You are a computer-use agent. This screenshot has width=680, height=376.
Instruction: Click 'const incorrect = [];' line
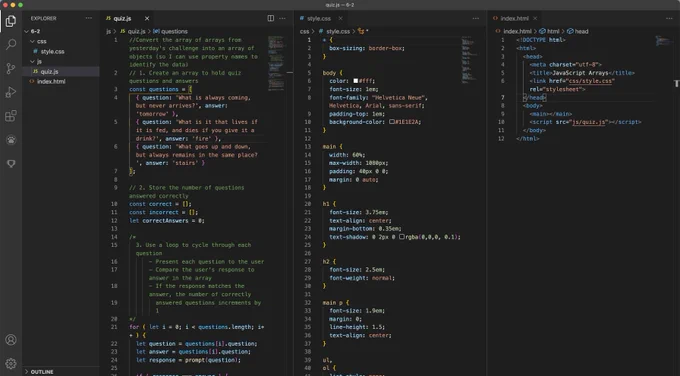click(x=163, y=212)
